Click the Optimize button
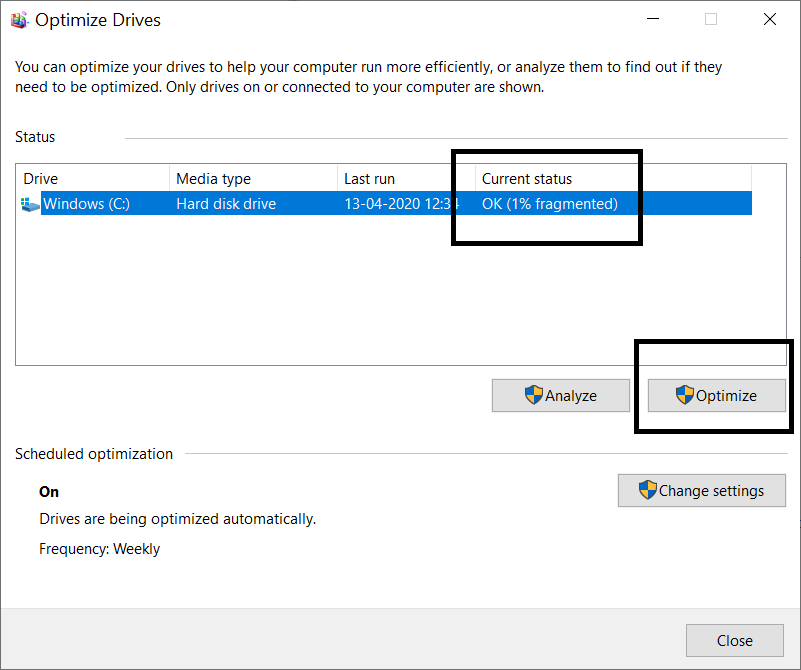The width and height of the screenshot is (801, 670). pos(716,395)
